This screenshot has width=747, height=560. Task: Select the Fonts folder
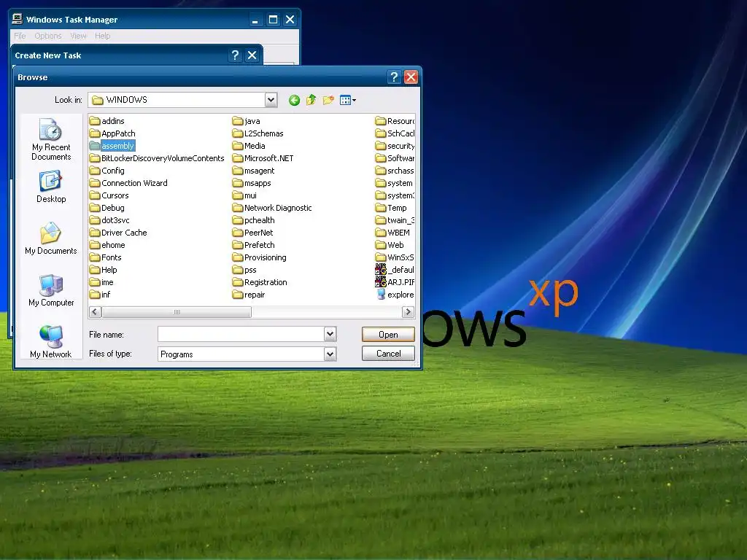[106, 257]
